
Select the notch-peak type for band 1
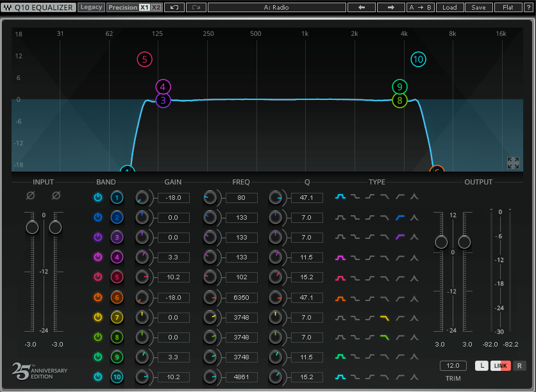[414, 197]
